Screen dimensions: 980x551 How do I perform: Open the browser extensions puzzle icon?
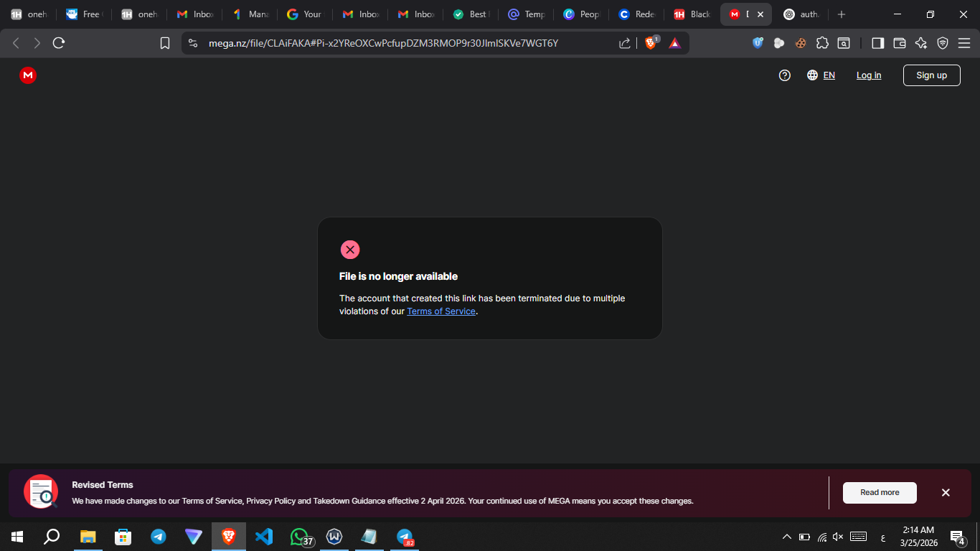(822, 43)
